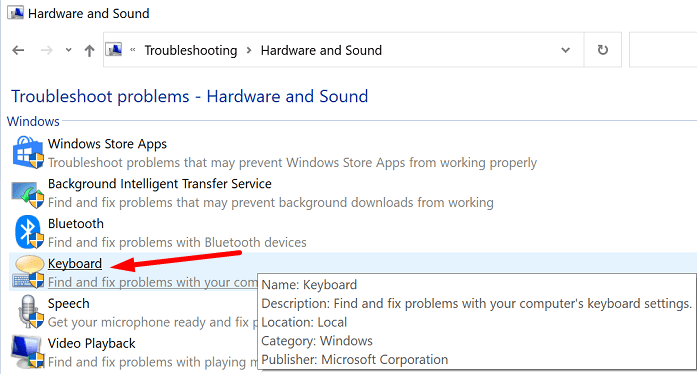
Task: Open the Video Playback troubleshooter
Action: 92,343
